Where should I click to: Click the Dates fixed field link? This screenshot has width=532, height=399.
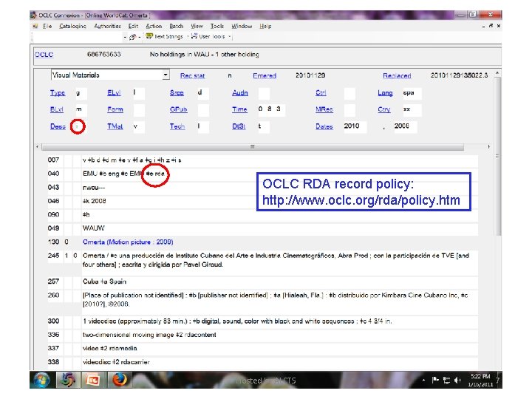(x=324, y=126)
